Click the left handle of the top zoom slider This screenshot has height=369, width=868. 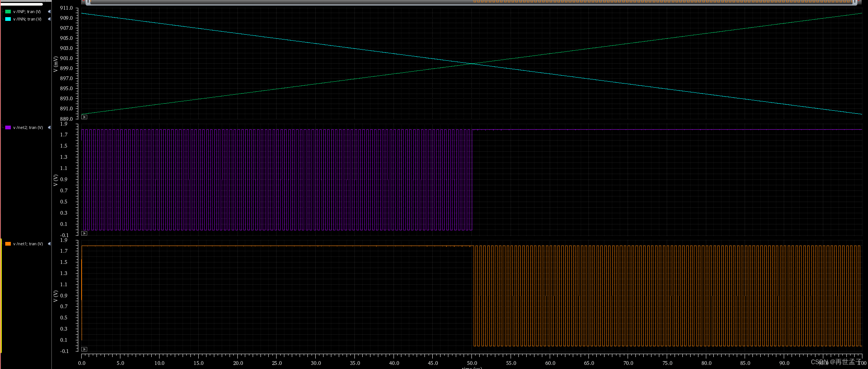pyautogui.click(x=88, y=2)
